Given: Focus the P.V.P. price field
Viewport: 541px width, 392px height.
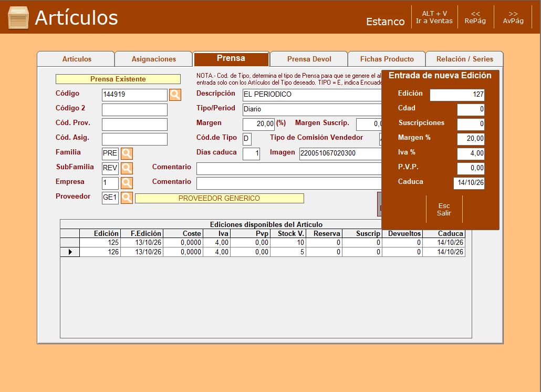Looking at the screenshot, I should pos(471,168).
